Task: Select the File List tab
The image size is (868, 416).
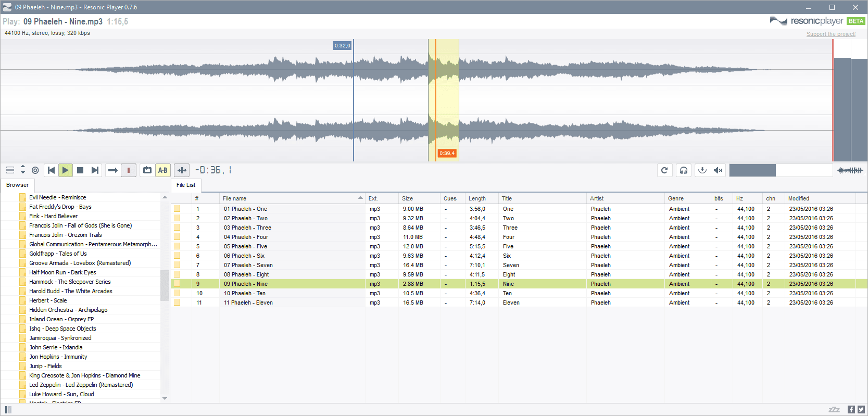Action: (186, 185)
